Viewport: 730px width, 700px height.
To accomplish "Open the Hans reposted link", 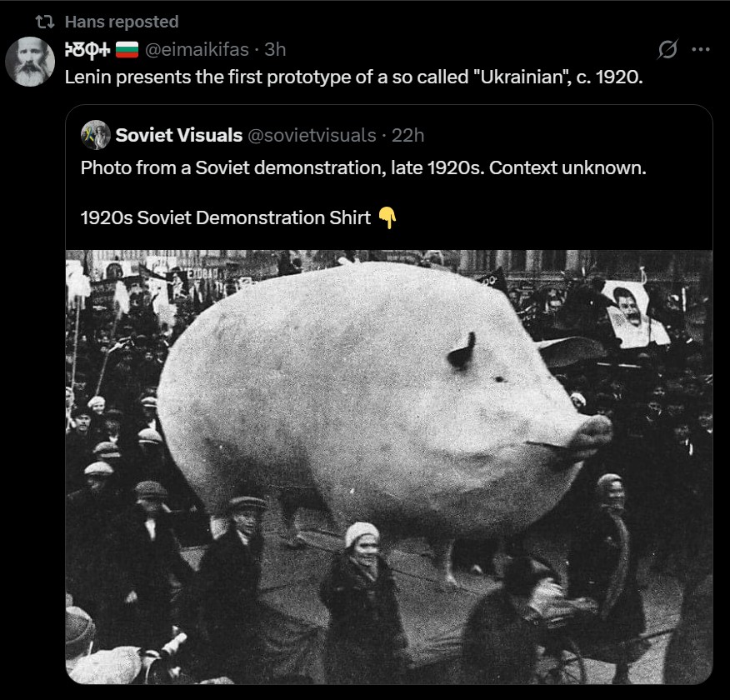I will 122,22.
